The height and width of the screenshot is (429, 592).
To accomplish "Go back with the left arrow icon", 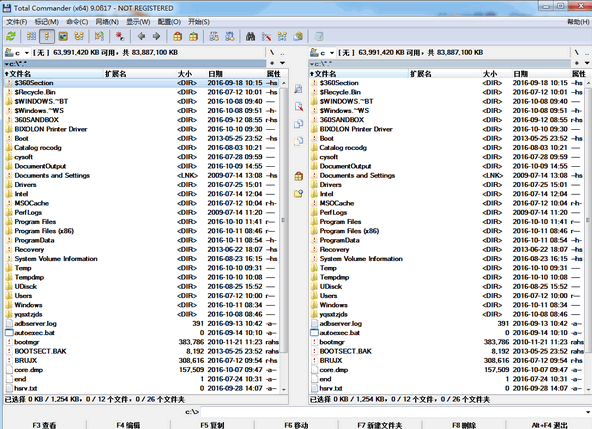I will point(141,36).
